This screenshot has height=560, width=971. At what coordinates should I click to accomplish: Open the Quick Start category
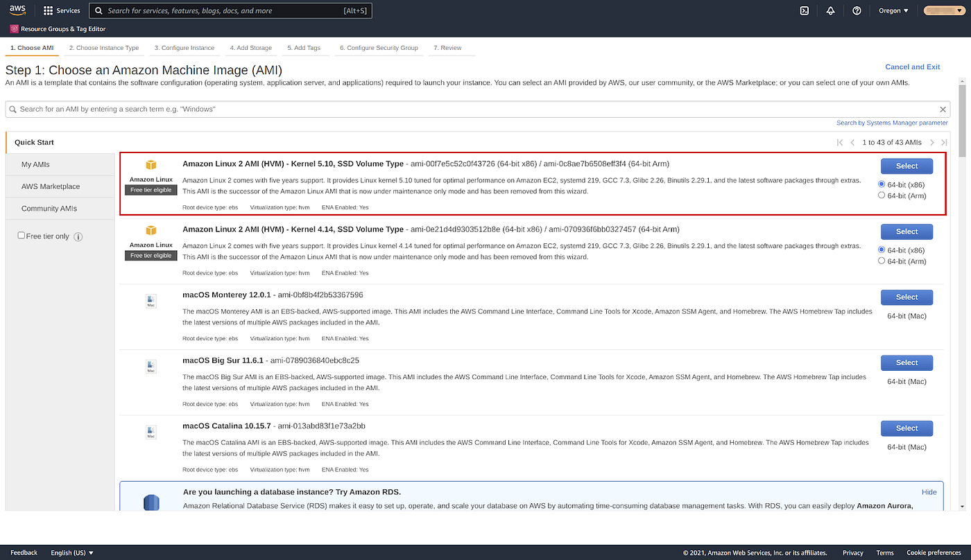[60, 142]
